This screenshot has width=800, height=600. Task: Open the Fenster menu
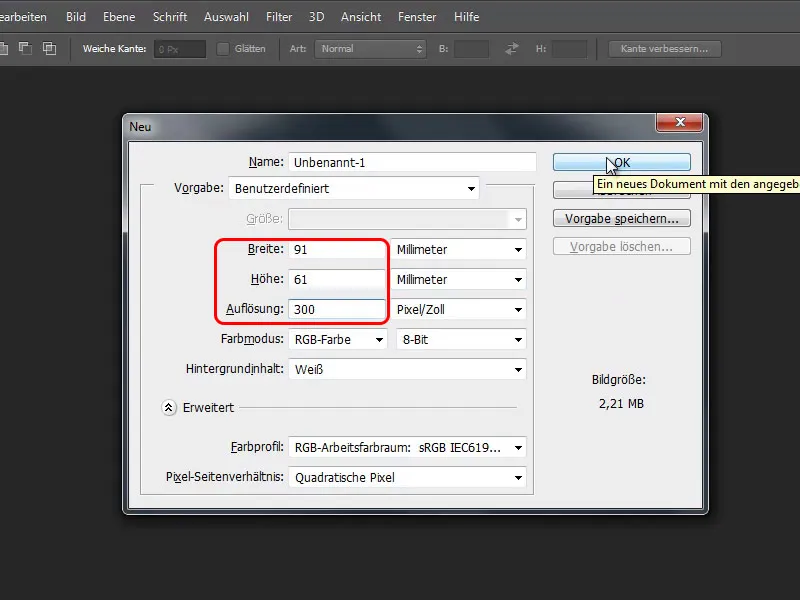point(416,16)
